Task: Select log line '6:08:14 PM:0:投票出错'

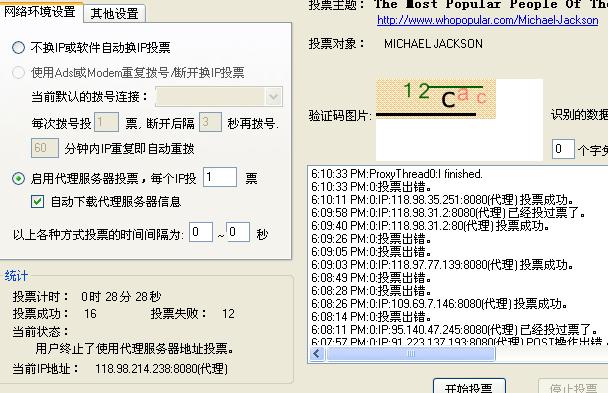Action: (x=371, y=317)
